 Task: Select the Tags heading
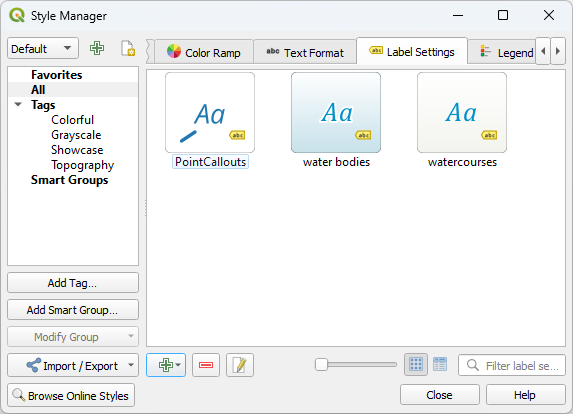pyautogui.click(x=43, y=105)
